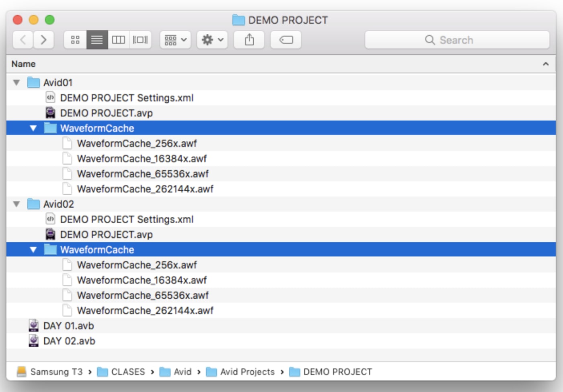Click the Edit Tags toolbar button
This screenshot has width=563, height=392.
[x=286, y=40]
